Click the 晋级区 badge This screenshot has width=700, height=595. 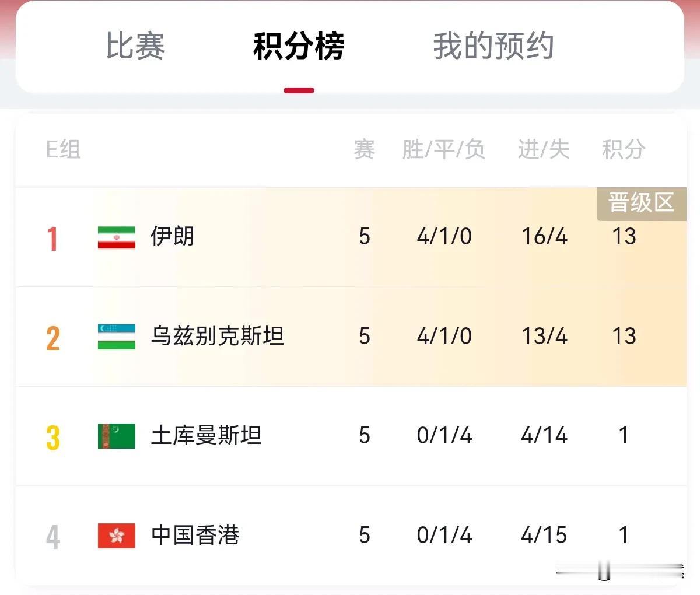[641, 204]
